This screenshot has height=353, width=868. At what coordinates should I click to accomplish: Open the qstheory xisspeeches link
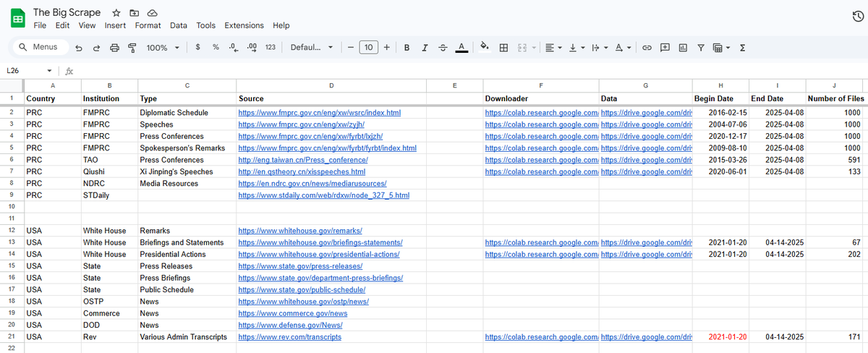(302, 171)
